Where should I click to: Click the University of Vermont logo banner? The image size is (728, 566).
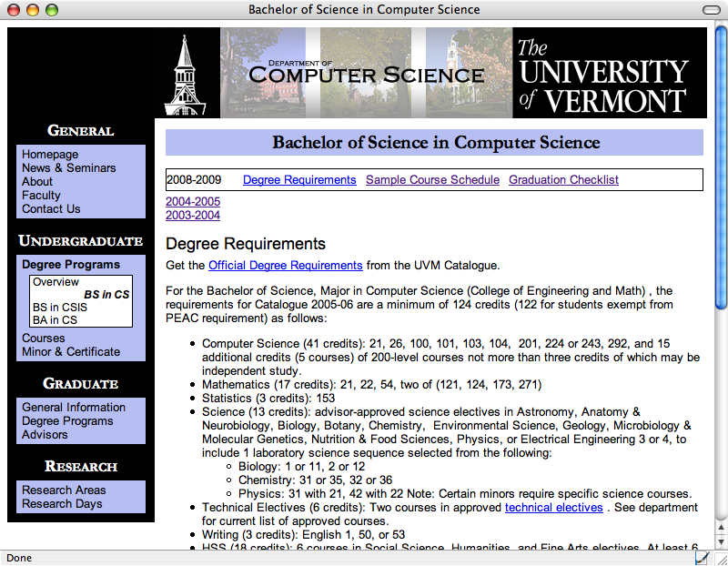610,73
